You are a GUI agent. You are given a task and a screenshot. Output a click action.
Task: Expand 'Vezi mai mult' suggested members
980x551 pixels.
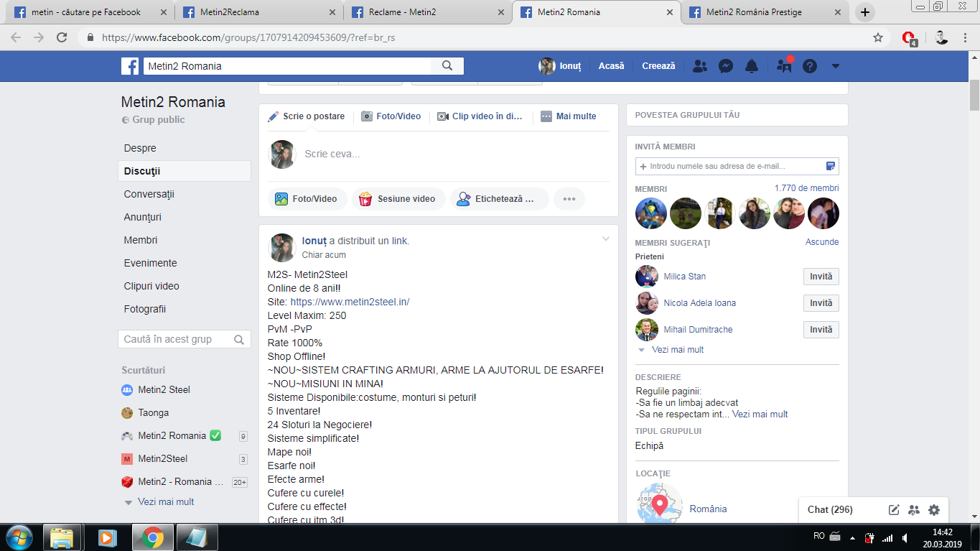(x=677, y=350)
